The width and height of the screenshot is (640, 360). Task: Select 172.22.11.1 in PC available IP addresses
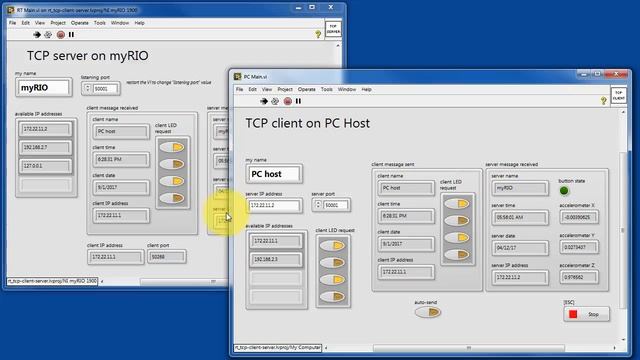(x=276, y=241)
